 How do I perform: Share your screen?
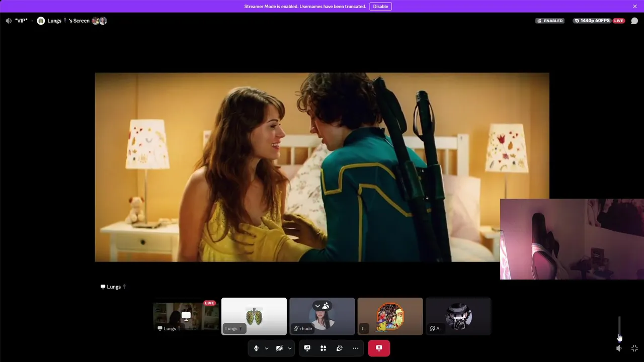(307, 348)
